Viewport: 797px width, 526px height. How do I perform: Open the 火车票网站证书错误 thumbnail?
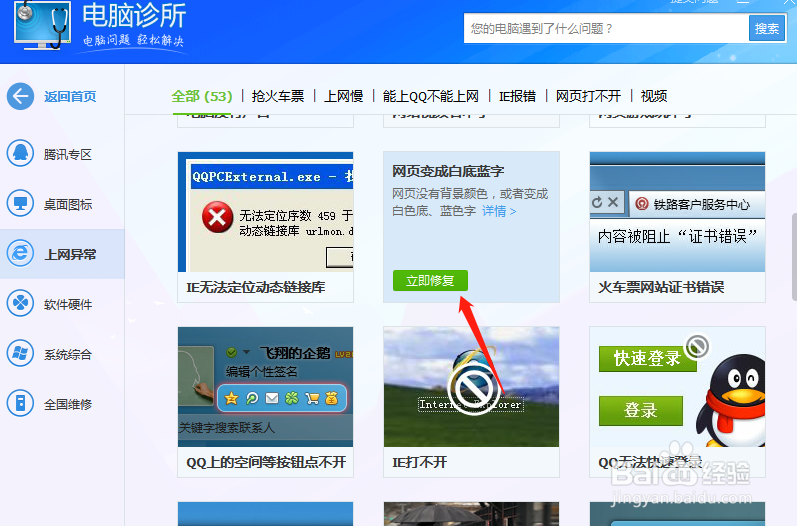tap(677, 212)
